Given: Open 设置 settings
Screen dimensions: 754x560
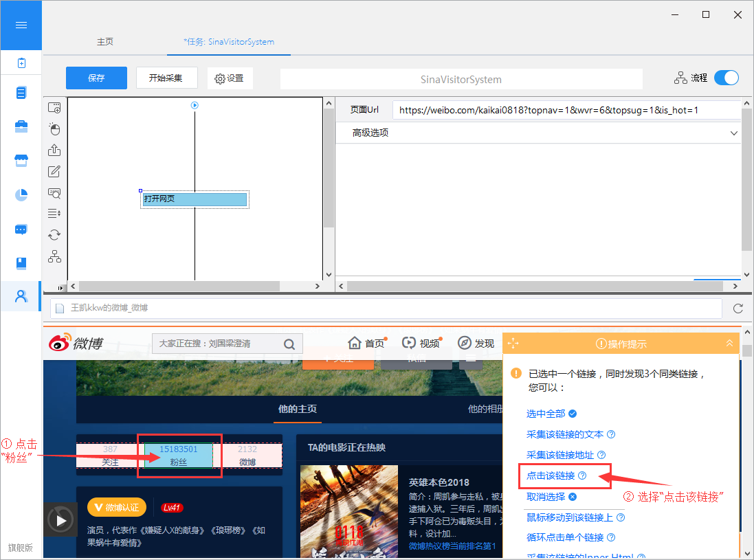Looking at the screenshot, I should click(230, 78).
